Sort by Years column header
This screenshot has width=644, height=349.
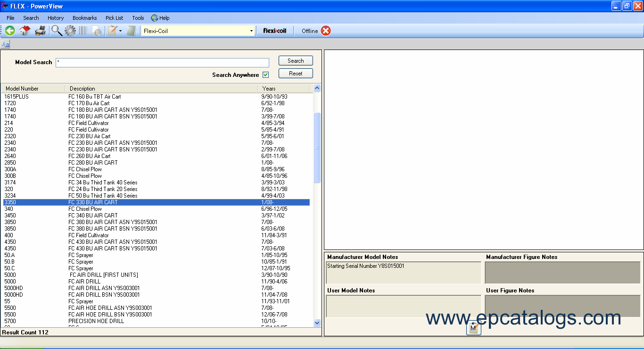click(x=283, y=89)
